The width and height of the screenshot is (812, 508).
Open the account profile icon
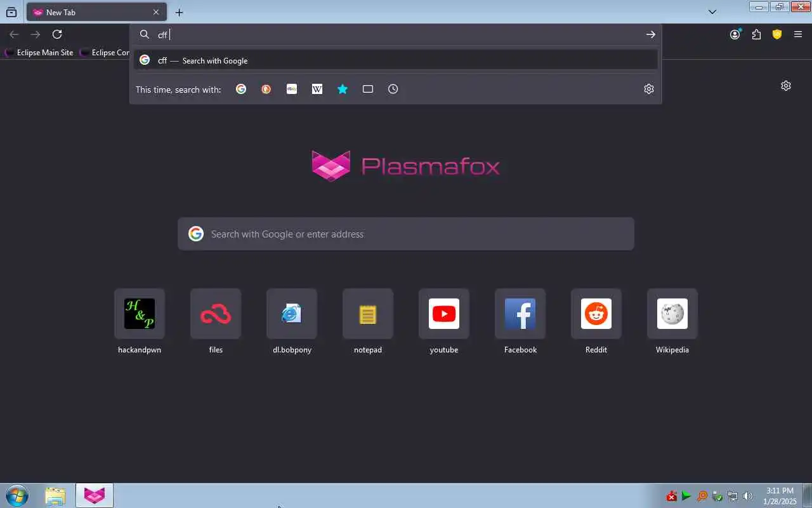[x=735, y=34]
